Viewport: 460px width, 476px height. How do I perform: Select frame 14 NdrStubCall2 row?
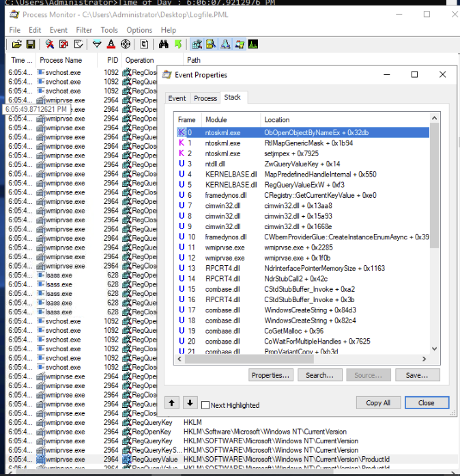pyautogui.click(x=302, y=279)
